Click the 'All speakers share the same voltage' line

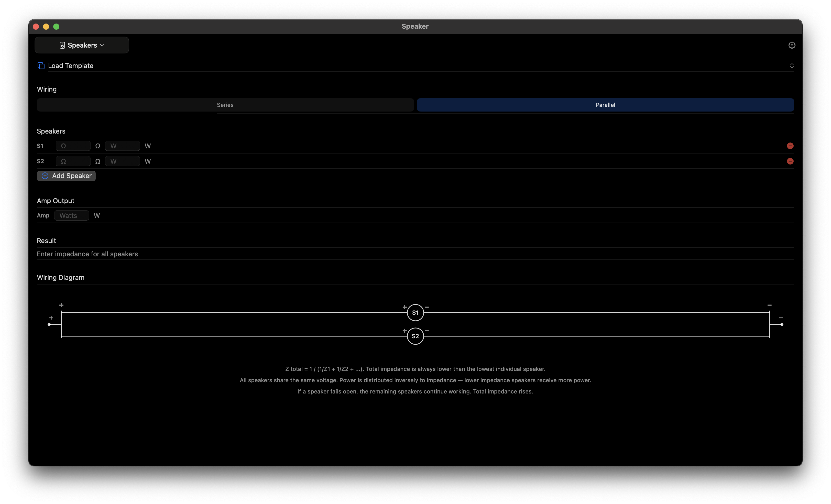point(415,380)
